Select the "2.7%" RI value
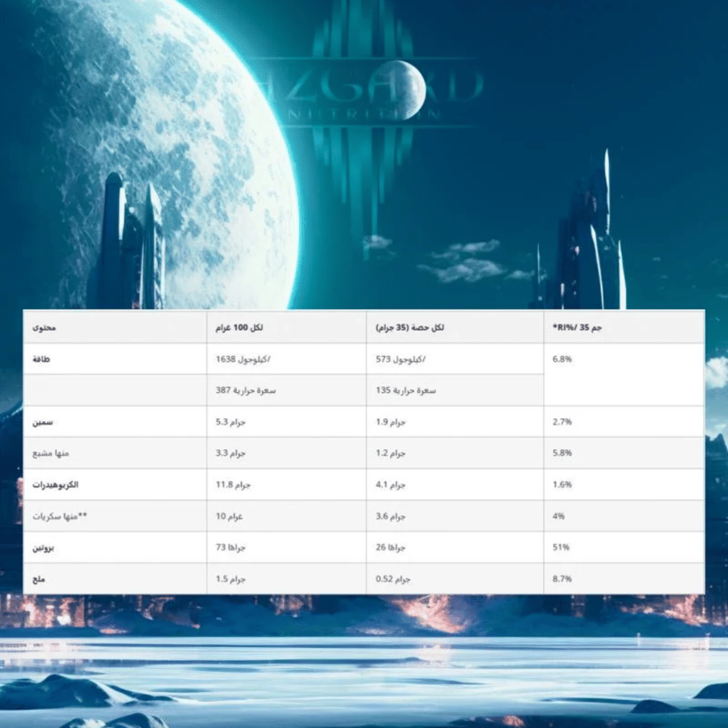 click(x=562, y=422)
